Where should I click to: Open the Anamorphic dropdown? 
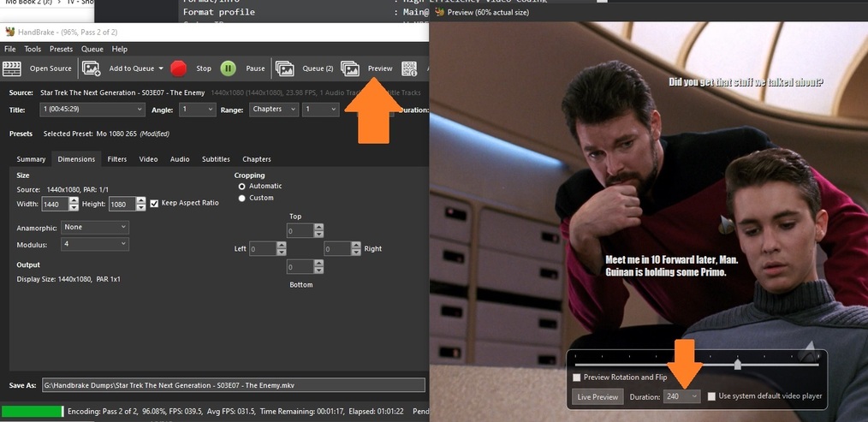coord(95,228)
